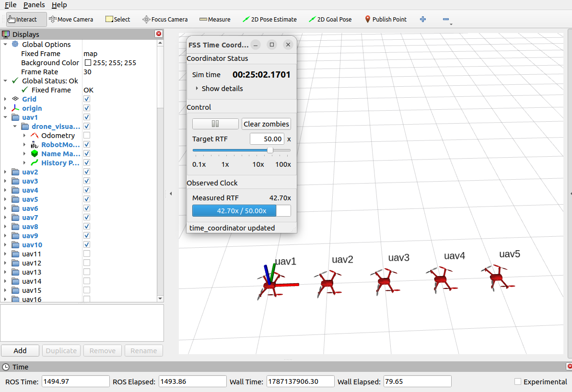Select the 2D Goal Pose tool
Screen dimensions: 572x392
[330, 19]
